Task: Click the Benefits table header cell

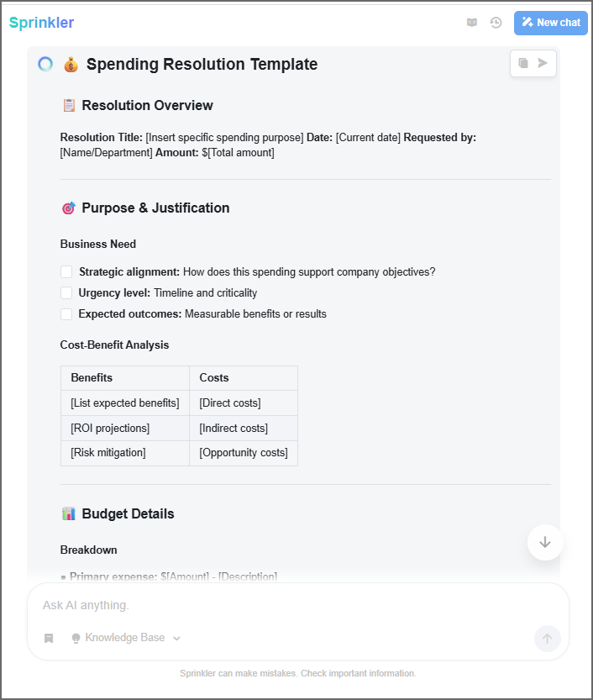Action: 124,378
